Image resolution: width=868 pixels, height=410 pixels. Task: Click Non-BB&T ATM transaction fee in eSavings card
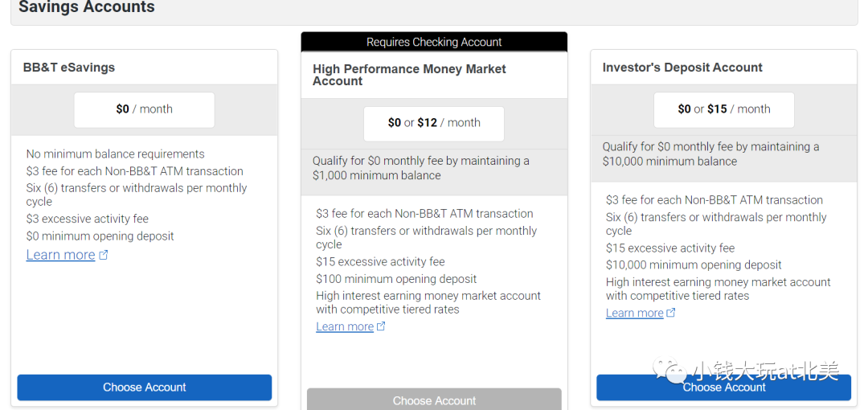coord(134,171)
